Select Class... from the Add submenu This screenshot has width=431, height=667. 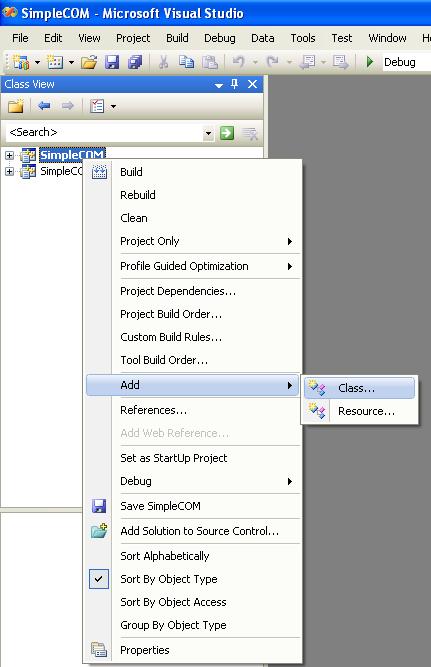[360, 388]
